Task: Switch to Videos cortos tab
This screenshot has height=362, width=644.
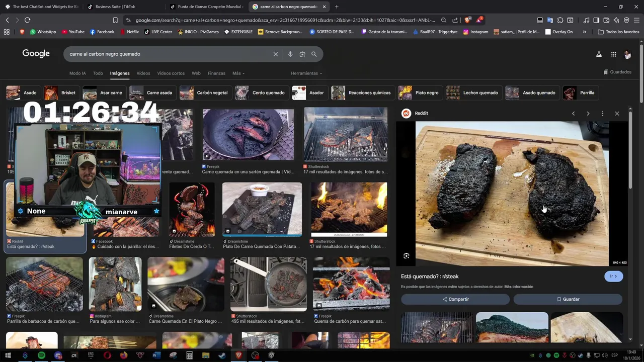Action: coord(171,73)
